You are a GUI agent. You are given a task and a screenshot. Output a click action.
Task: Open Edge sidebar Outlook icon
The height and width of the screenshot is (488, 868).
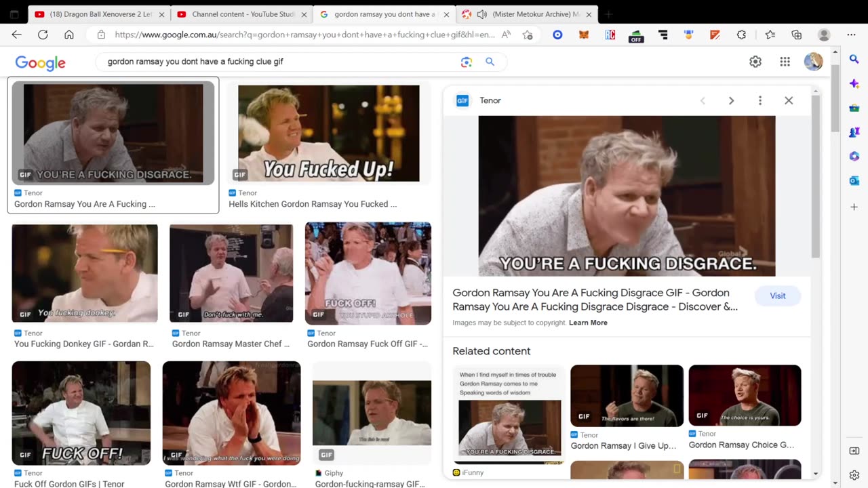(x=854, y=181)
